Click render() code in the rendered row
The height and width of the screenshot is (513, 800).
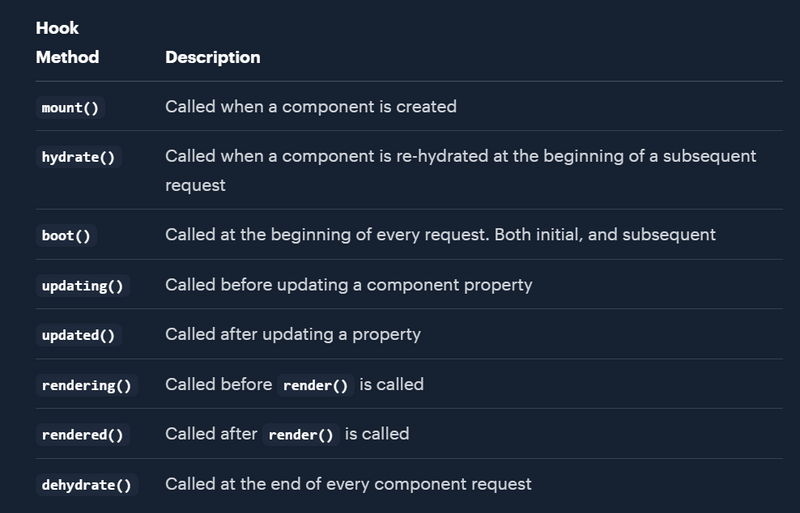pos(303,435)
